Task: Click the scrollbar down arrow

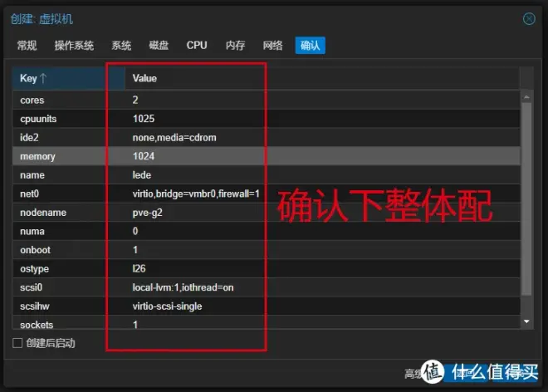Action: click(x=526, y=321)
